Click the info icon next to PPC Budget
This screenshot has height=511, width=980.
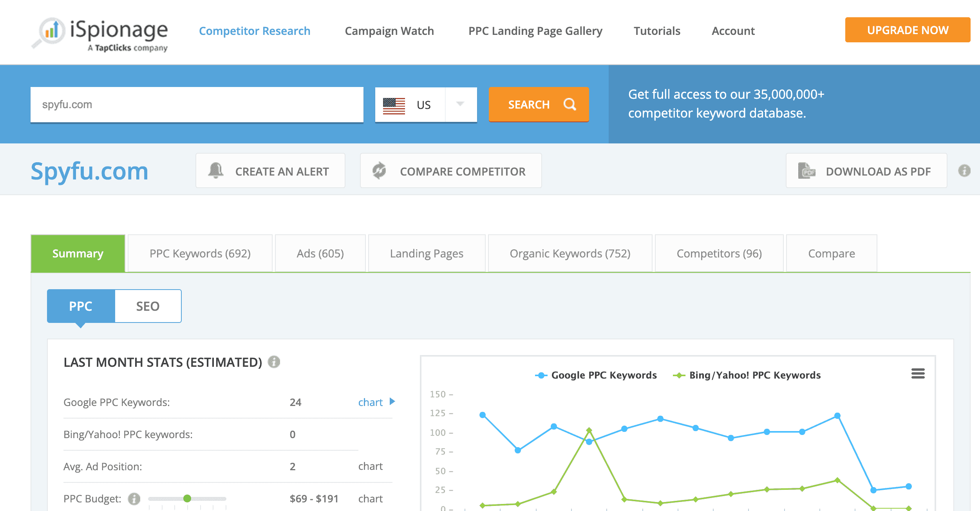click(x=134, y=499)
